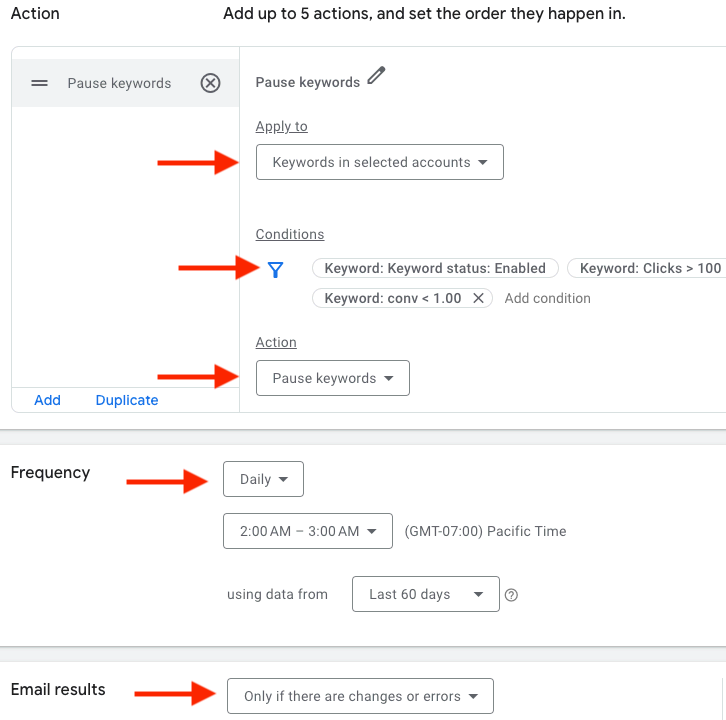Open the Last 60 days data range dropdown
Screen dimensions: 726x720
click(x=424, y=594)
